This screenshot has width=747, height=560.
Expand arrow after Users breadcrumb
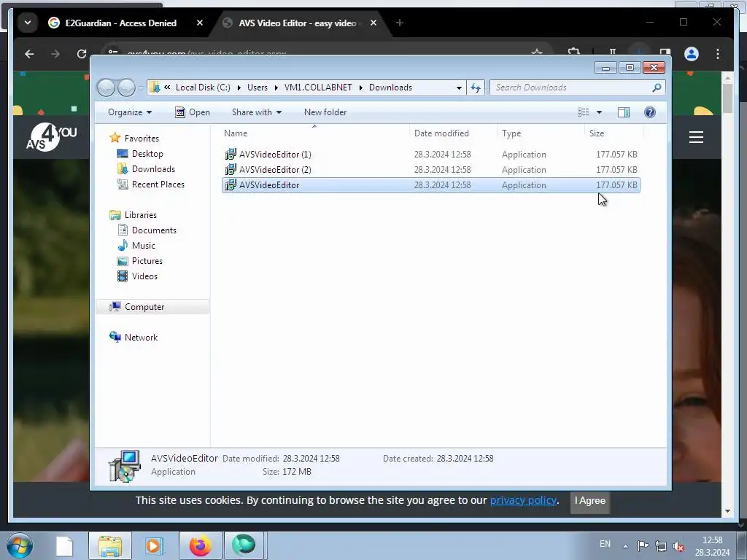(276, 87)
